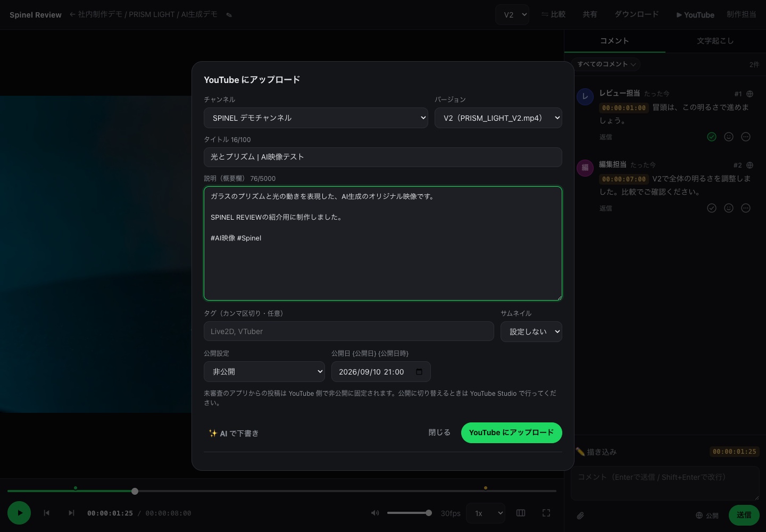Click the globe icon on comment #2

coord(750,165)
